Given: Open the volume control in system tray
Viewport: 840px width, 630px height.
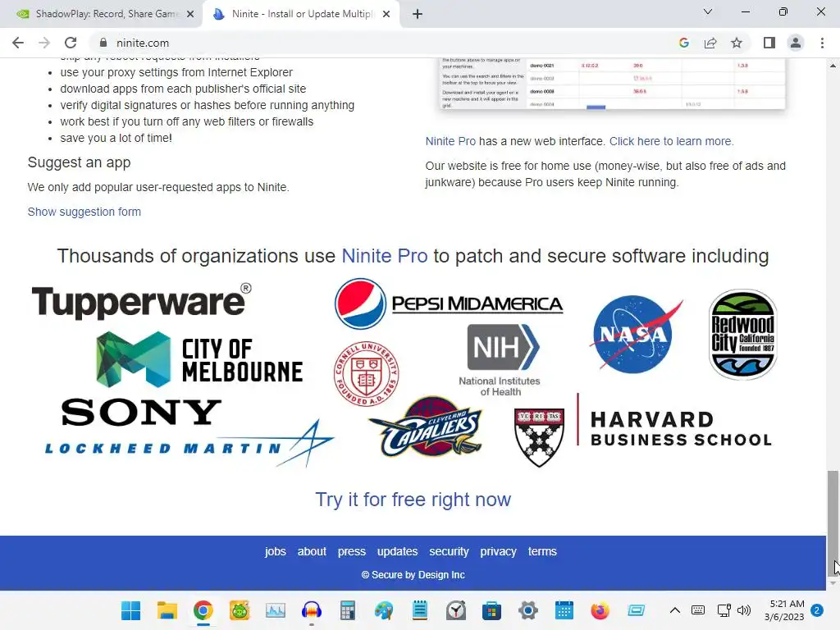Looking at the screenshot, I should (743, 610).
